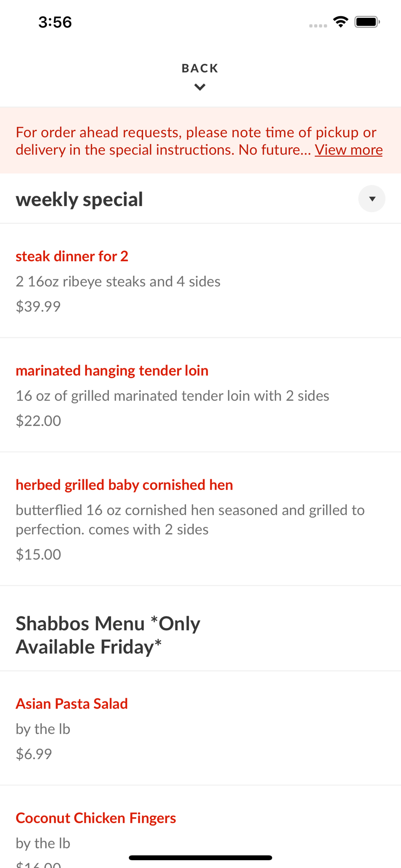Tap Shabbos Menu Only Available Friday heading

108,635
